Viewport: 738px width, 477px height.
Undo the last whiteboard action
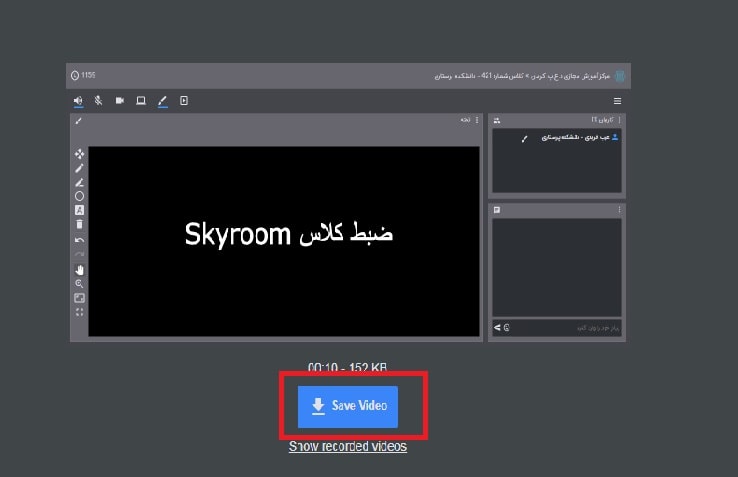[x=80, y=240]
